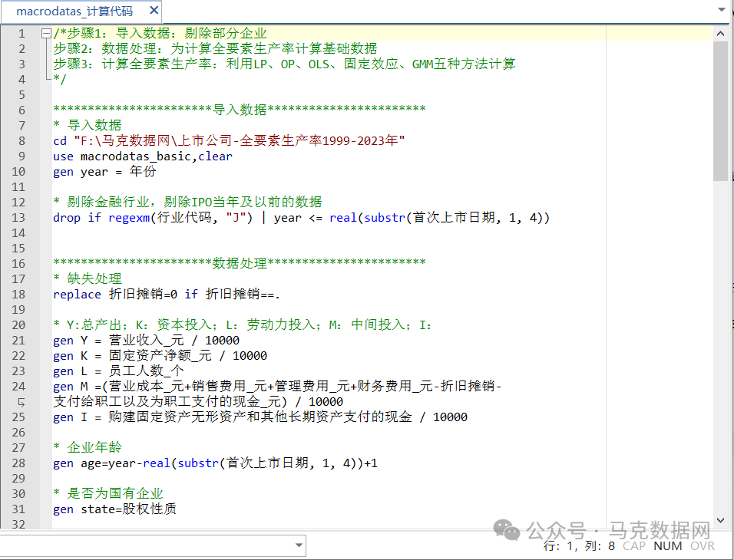734x560 pixels.
Task: Click the 步骤2：数据处理 comment line
Action: click(215, 48)
